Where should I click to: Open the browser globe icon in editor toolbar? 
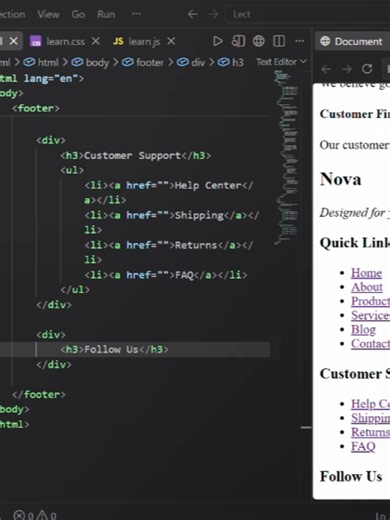[x=259, y=41]
